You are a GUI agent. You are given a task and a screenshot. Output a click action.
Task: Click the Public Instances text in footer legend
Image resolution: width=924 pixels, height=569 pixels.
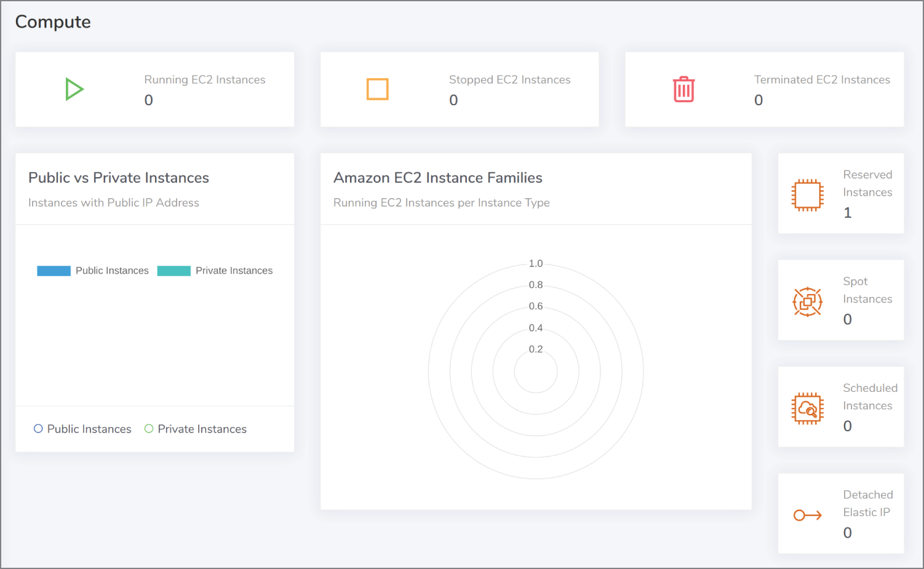point(89,429)
